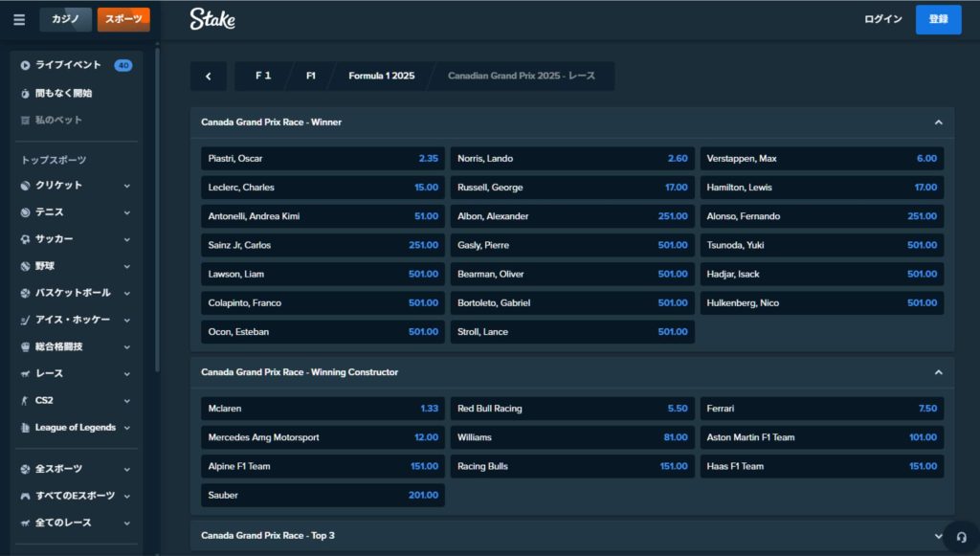Select Red Bull Racing odds 5.50
This screenshot has width=980, height=556.
572,409
